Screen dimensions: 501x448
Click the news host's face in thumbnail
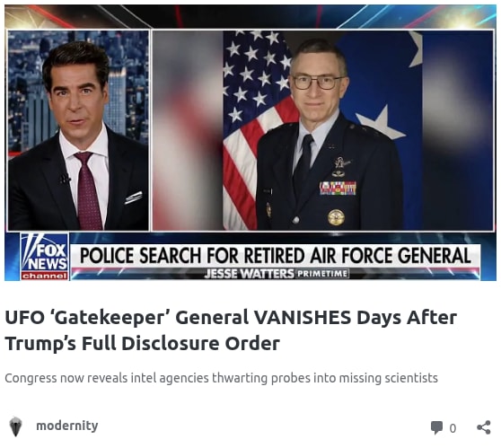pyautogui.click(x=76, y=95)
